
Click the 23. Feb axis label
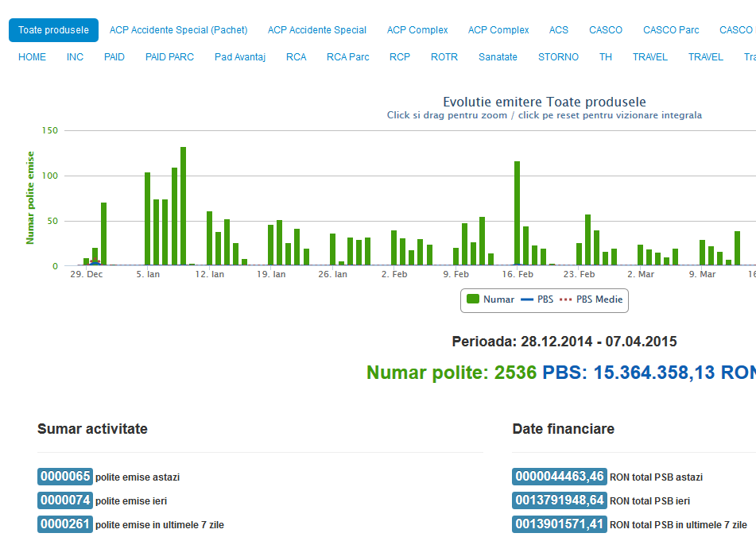click(579, 274)
